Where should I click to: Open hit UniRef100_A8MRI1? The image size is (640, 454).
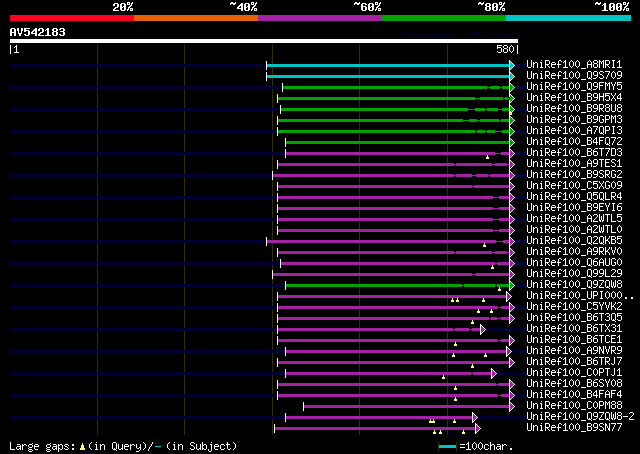pyautogui.click(x=573, y=65)
